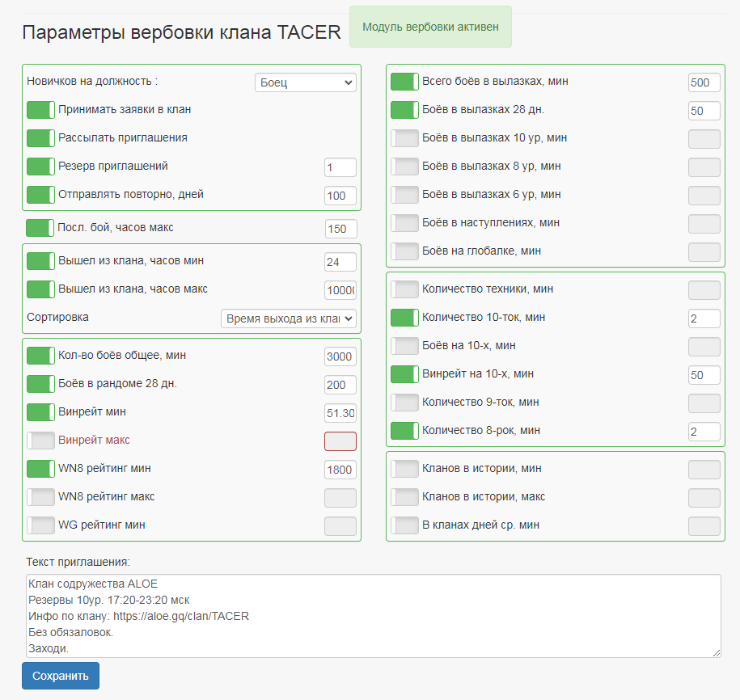Focus the 'Резерв приглашений' number field
This screenshot has width=740, height=700.
pos(340,167)
